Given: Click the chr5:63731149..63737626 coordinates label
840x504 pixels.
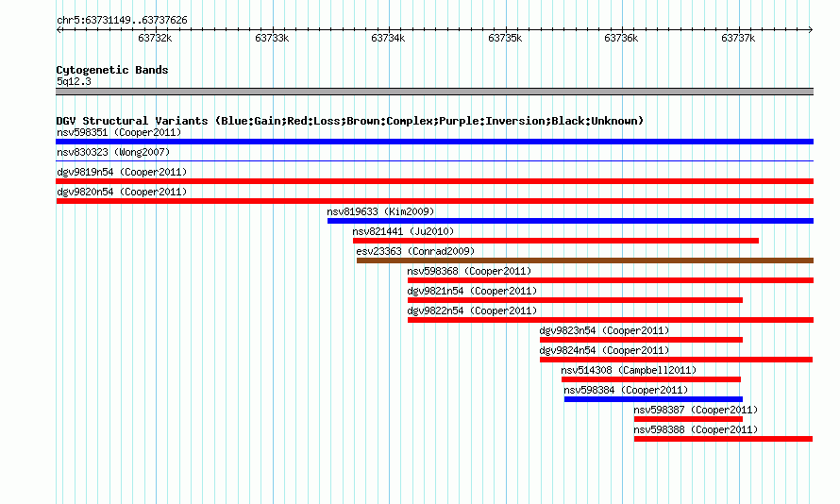Looking at the screenshot, I should click(122, 21).
